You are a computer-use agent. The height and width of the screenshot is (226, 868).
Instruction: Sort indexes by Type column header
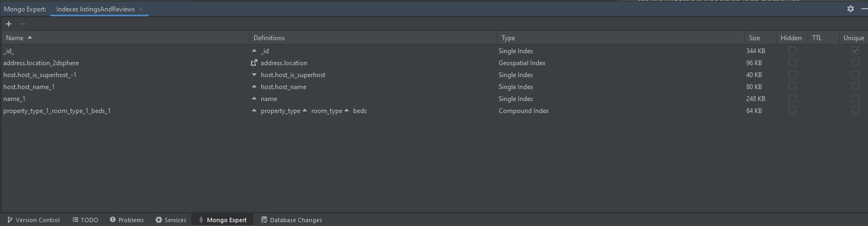click(508, 38)
